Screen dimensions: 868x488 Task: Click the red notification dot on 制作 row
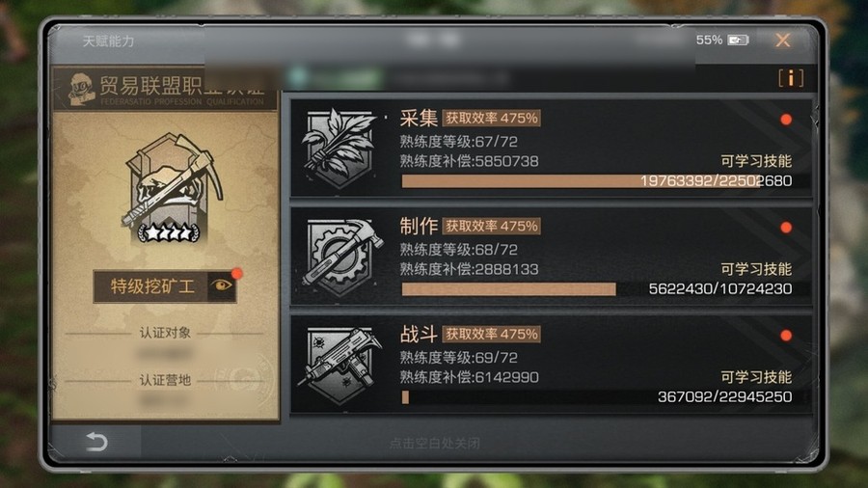(785, 228)
